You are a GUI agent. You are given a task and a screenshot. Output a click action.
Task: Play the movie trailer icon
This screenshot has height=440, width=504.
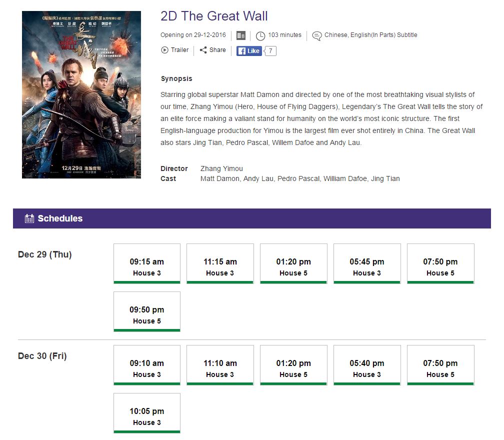tap(164, 50)
